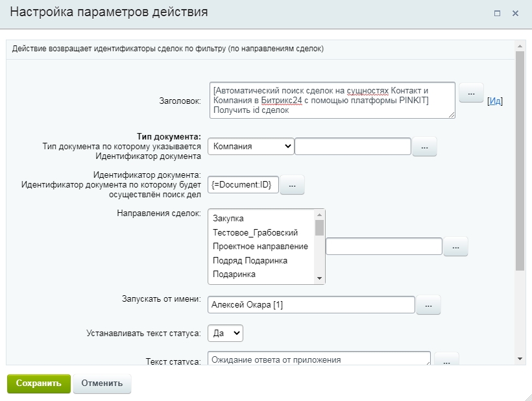
Task: Open value picker beside Document:ID field
Action: [292, 185]
